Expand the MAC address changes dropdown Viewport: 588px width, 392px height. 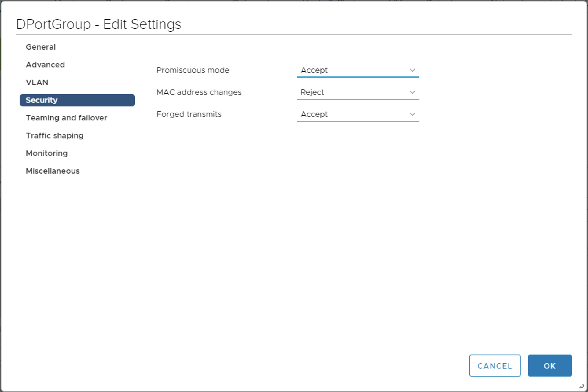click(358, 92)
